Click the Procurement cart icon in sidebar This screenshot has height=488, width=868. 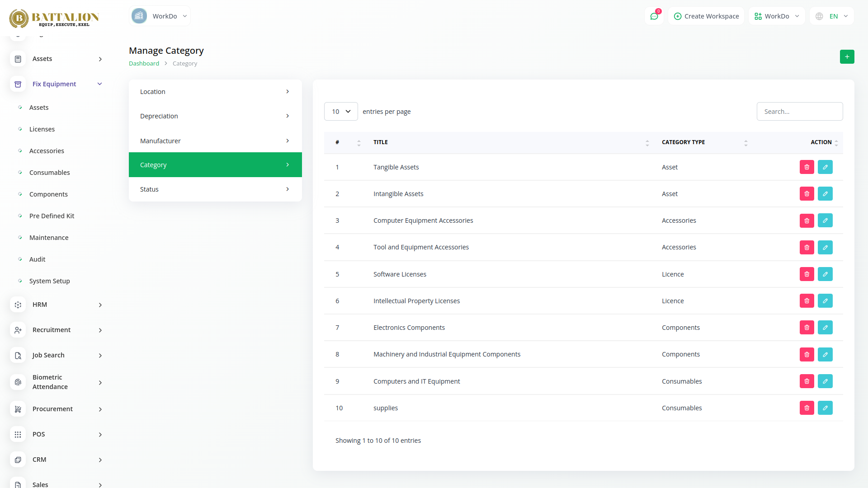pyautogui.click(x=18, y=409)
